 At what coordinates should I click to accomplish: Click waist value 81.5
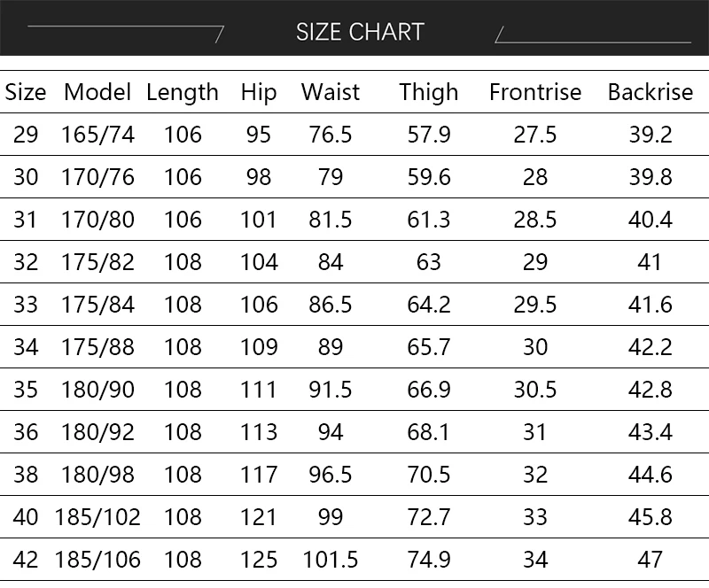pyautogui.click(x=331, y=220)
